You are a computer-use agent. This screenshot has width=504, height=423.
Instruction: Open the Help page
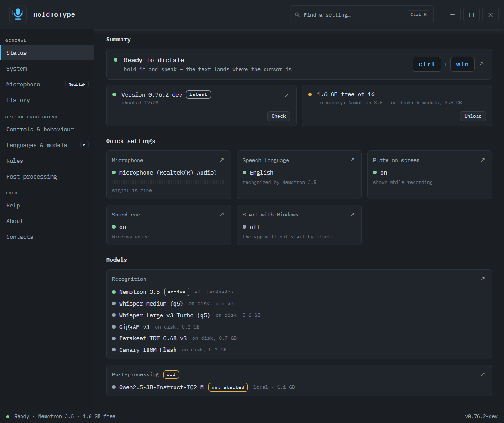[x=47, y=205]
